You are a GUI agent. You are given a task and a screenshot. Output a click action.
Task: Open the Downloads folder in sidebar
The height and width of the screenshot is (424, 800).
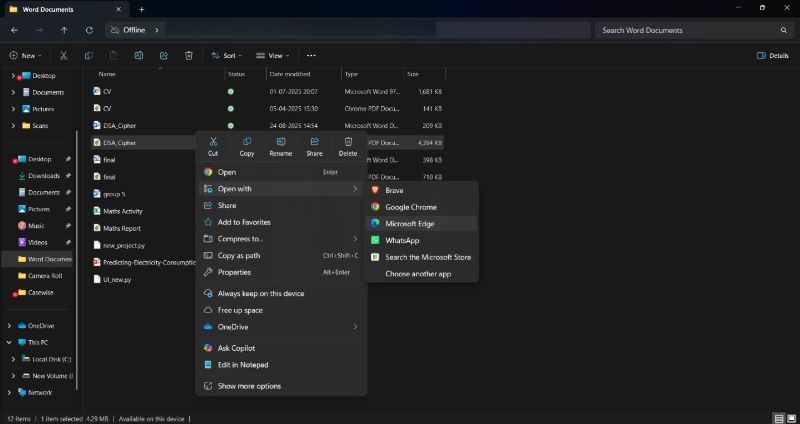click(43, 176)
